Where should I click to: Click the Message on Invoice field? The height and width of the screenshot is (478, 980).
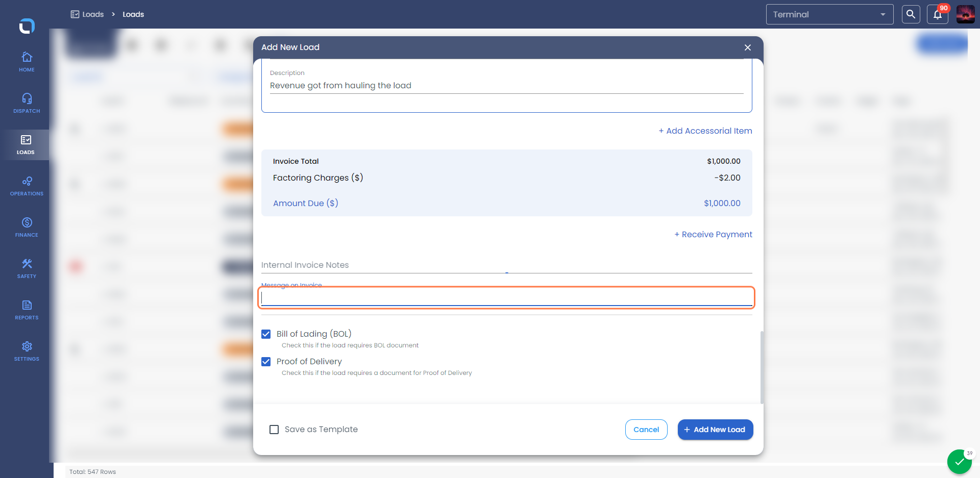point(506,298)
